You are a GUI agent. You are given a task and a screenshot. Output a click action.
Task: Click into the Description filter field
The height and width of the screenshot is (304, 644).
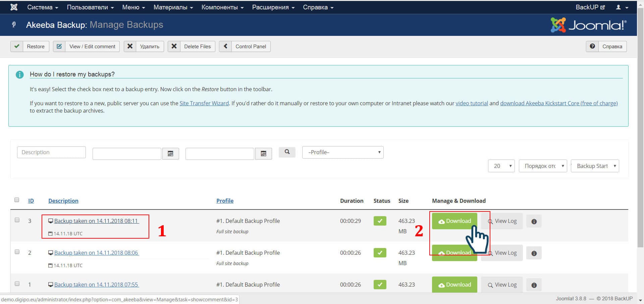tap(51, 152)
